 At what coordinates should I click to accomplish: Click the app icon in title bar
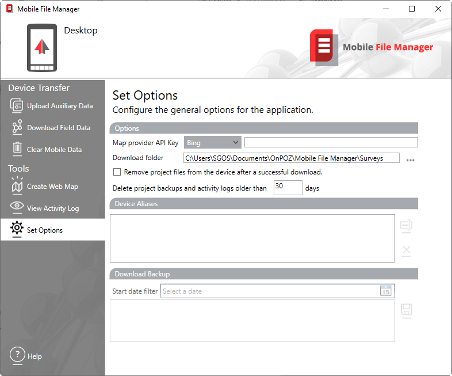point(9,9)
